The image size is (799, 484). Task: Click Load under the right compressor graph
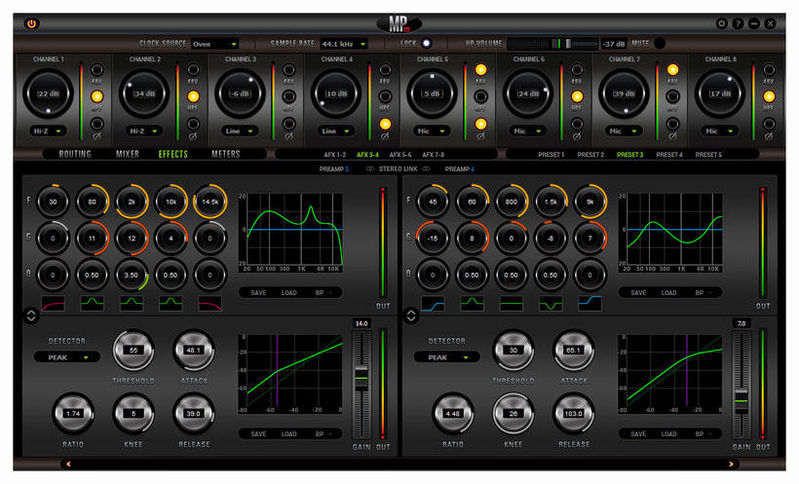(x=669, y=434)
